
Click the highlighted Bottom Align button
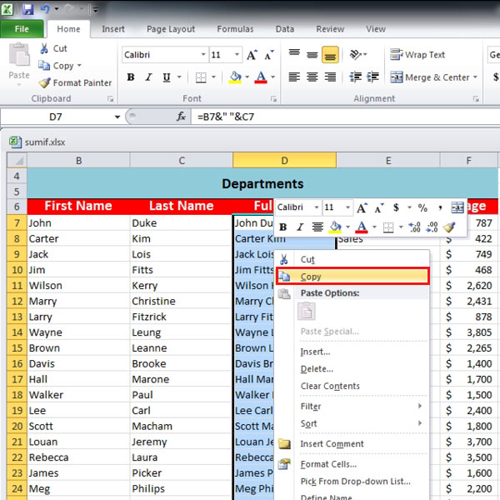330,55
